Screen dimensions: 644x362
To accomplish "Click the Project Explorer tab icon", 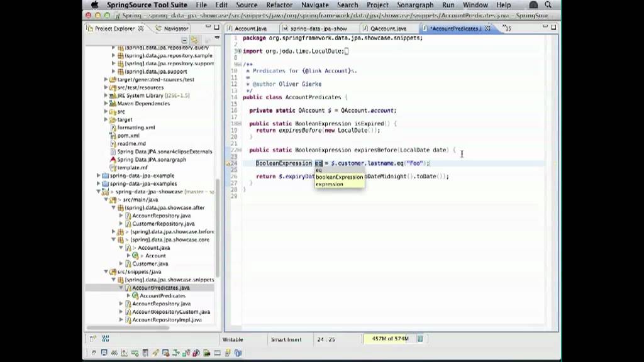I will tap(90, 28).
